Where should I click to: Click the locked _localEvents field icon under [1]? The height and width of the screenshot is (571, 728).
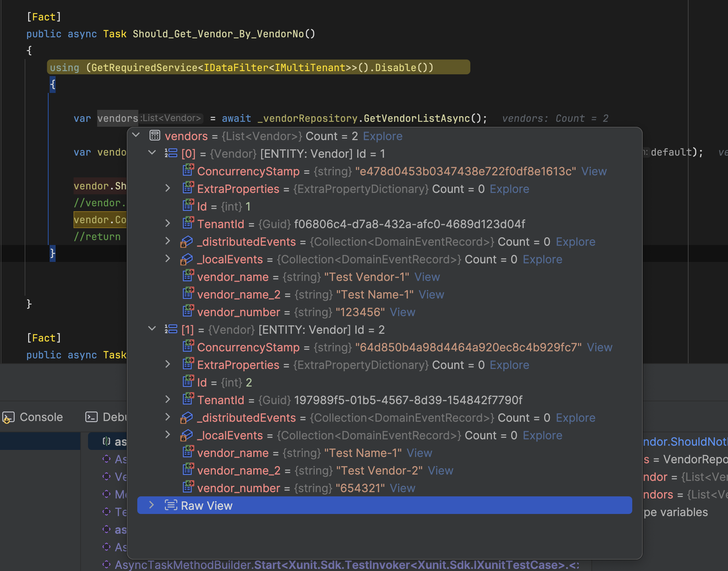pyautogui.click(x=187, y=435)
